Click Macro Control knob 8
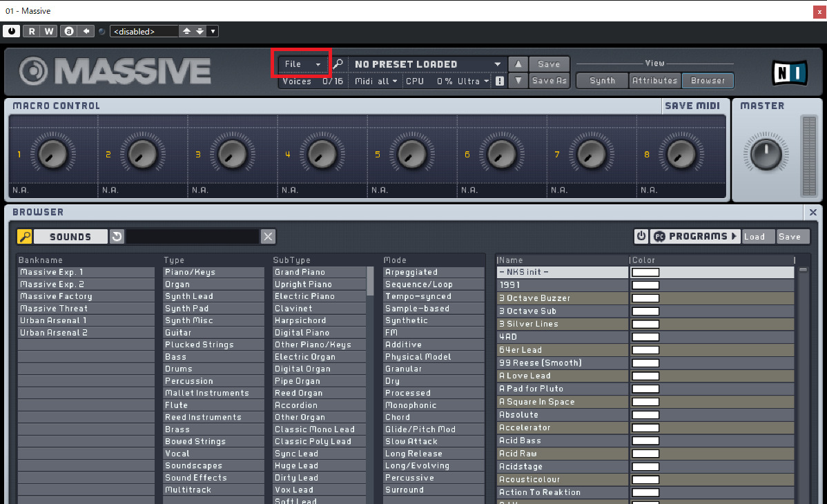Image resolution: width=827 pixels, height=504 pixels. click(x=681, y=154)
